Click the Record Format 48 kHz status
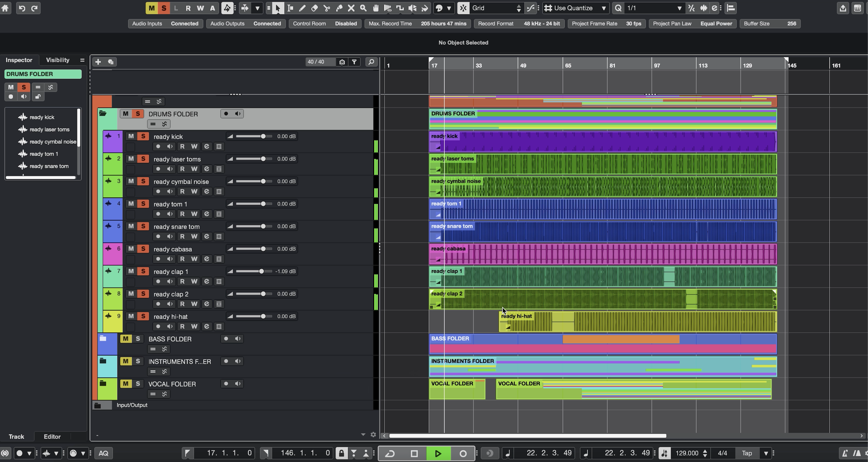This screenshot has height=462, width=868. coord(519,24)
